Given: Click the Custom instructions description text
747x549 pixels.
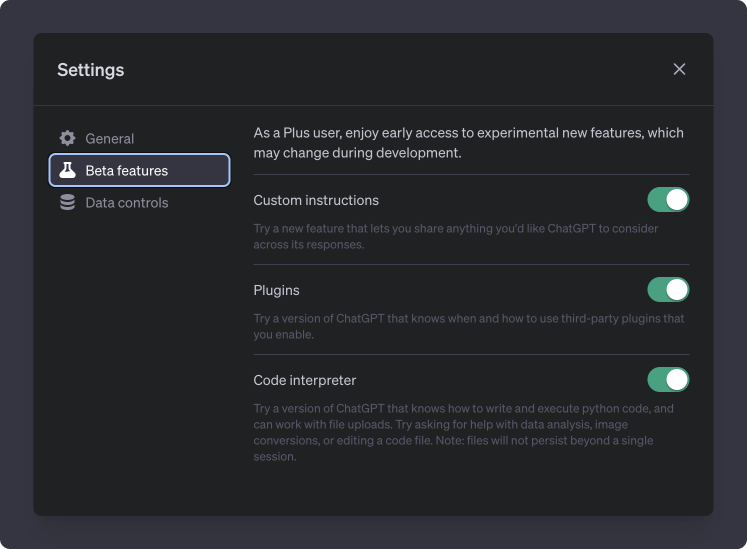Looking at the screenshot, I should [455, 236].
